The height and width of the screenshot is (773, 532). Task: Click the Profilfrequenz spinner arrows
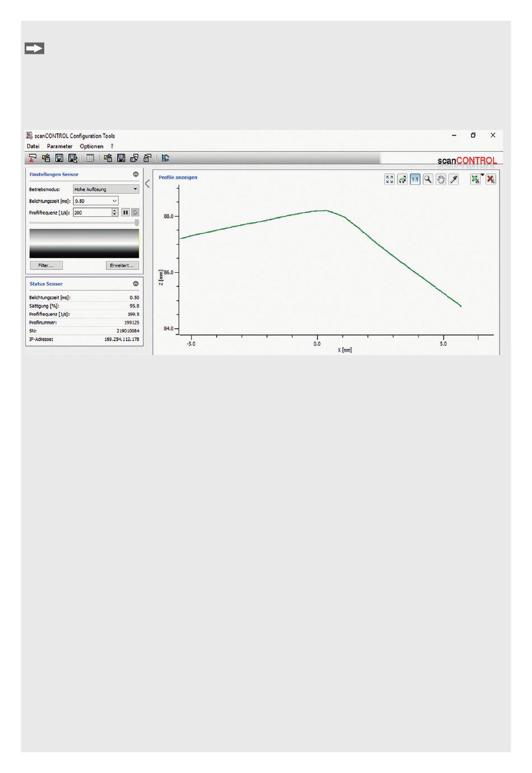115,212
